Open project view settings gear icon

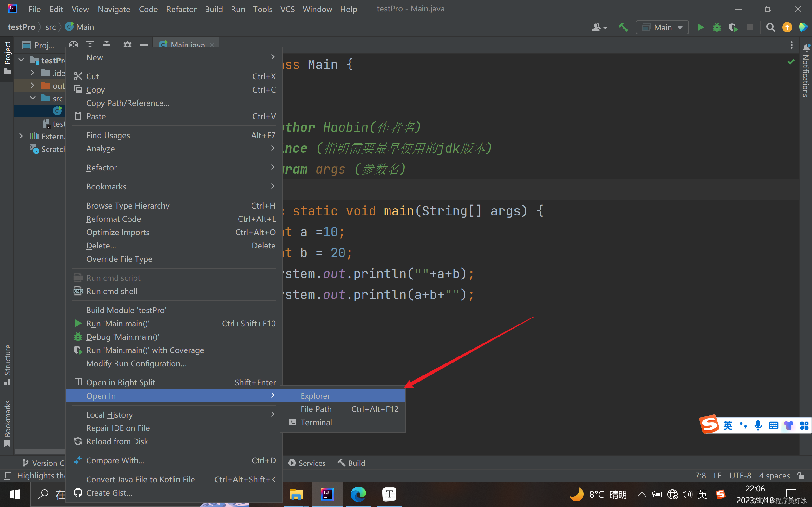click(x=127, y=45)
